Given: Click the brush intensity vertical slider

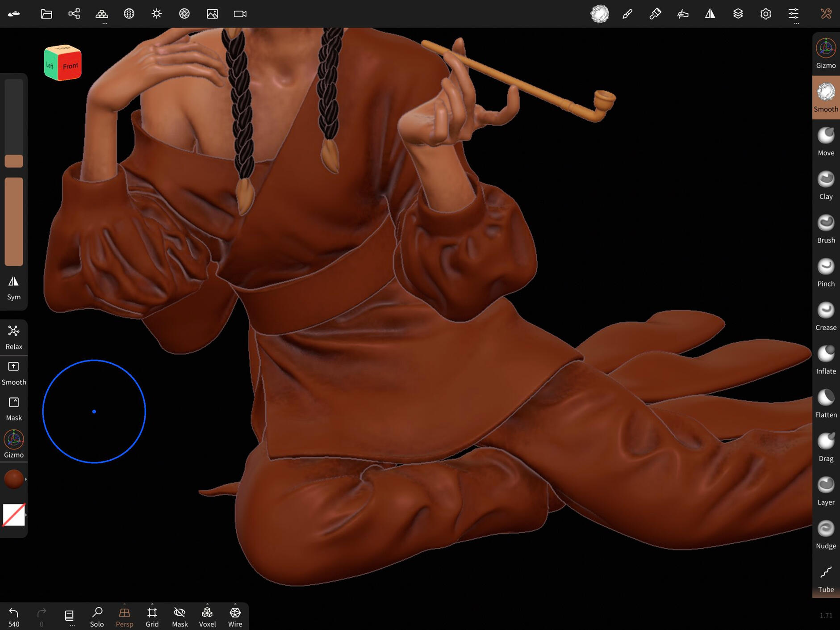Looking at the screenshot, I should pos(14,221).
